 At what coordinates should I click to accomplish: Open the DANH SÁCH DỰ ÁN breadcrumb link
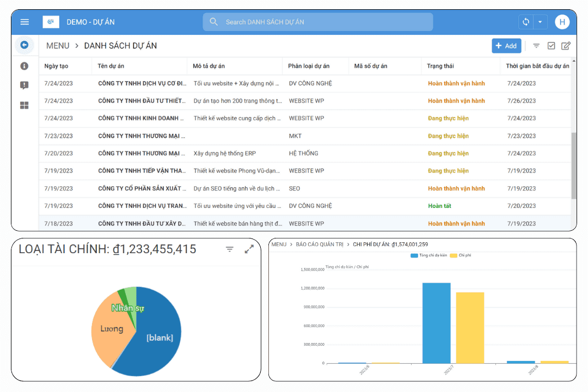(120, 46)
